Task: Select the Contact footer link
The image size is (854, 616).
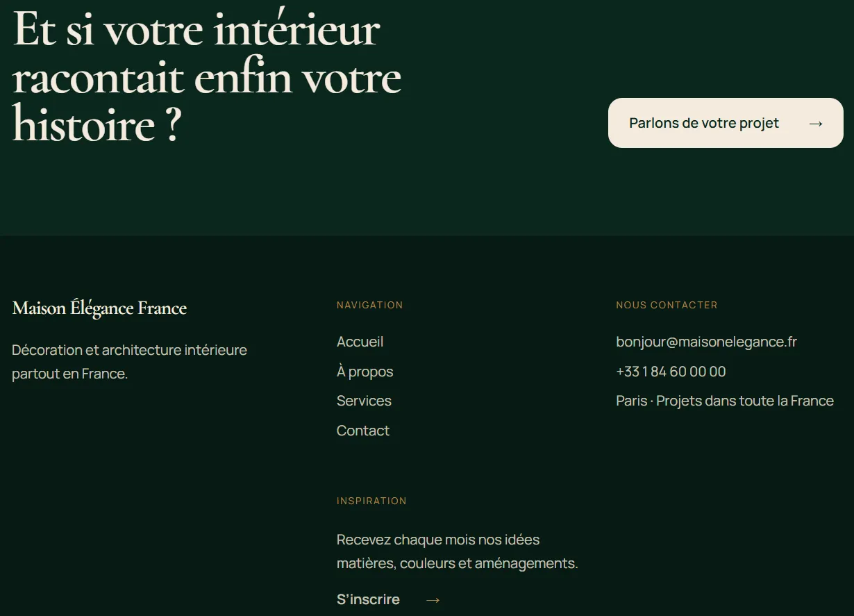Action: tap(362, 431)
